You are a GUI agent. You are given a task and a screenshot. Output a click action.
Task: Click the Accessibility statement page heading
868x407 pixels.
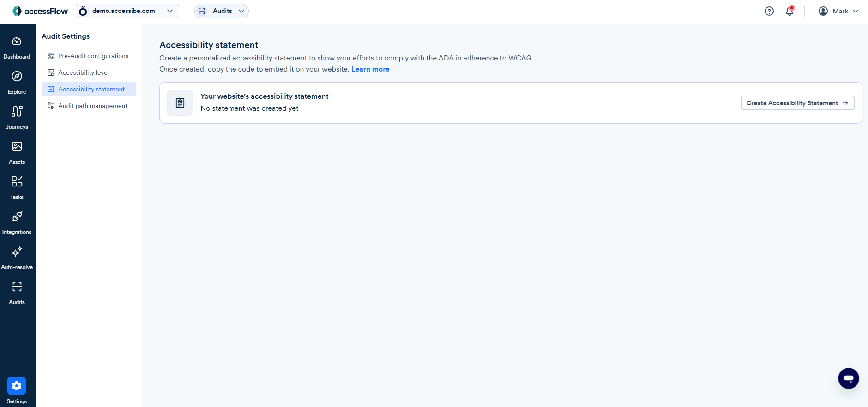tap(209, 45)
